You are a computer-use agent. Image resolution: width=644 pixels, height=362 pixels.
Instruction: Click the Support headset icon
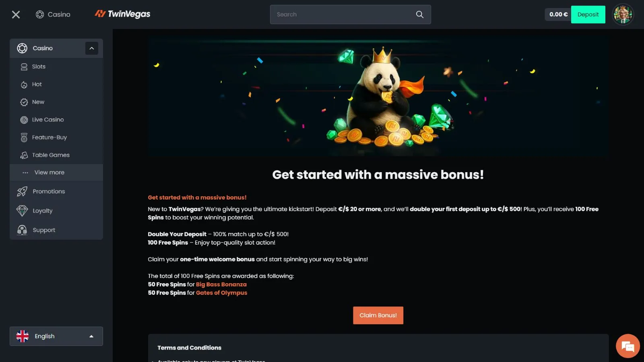click(22, 230)
